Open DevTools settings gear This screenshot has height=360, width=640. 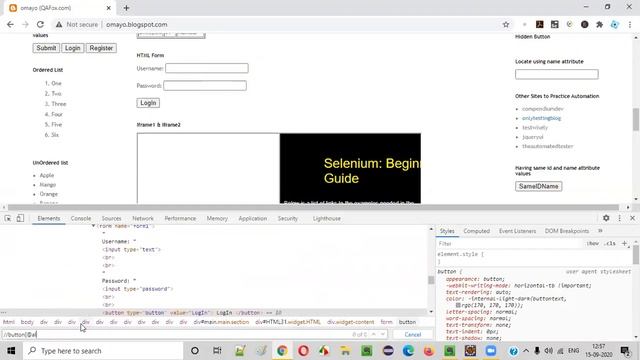[606, 218]
